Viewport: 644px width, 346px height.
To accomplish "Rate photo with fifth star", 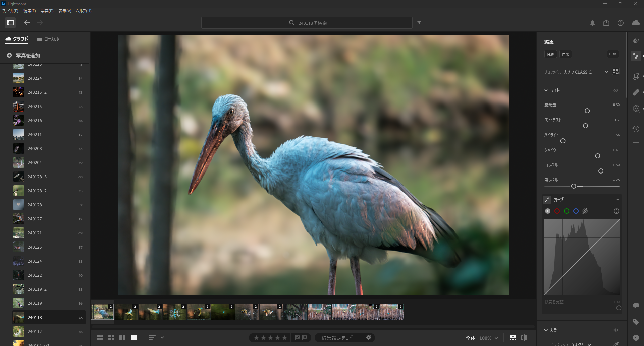I will (284, 338).
